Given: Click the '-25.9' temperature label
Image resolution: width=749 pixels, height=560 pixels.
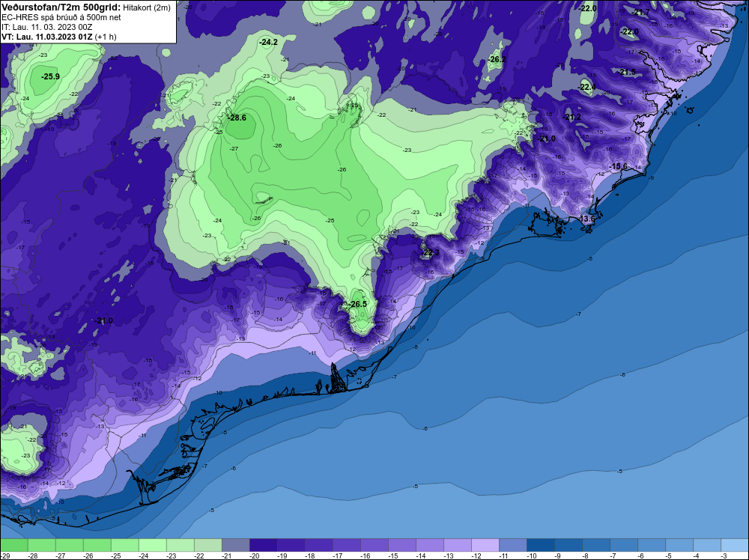Looking at the screenshot, I should [50, 76].
